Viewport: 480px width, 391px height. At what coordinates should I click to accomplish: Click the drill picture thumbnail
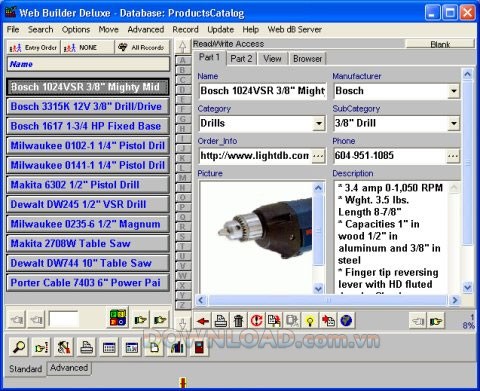(x=256, y=237)
